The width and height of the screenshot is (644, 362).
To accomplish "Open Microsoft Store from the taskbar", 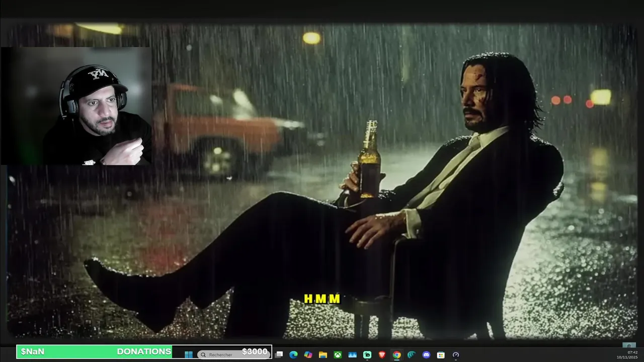I will (441, 354).
